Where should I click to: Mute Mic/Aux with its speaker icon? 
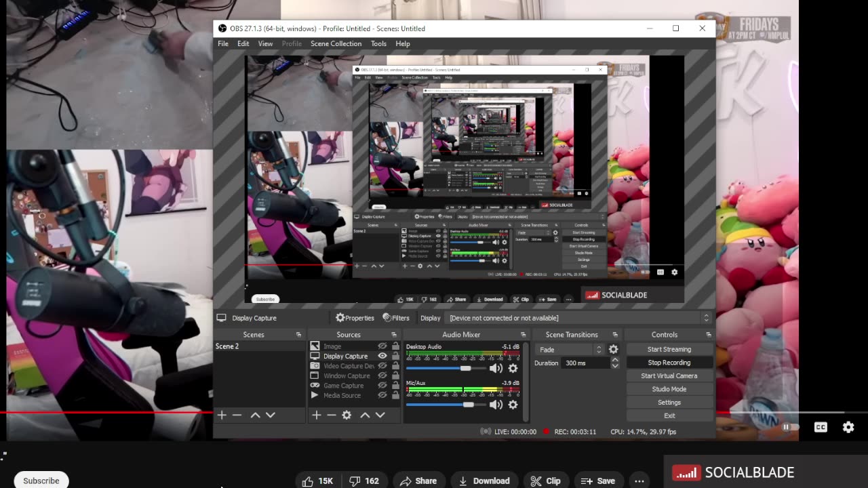[x=496, y=405]
